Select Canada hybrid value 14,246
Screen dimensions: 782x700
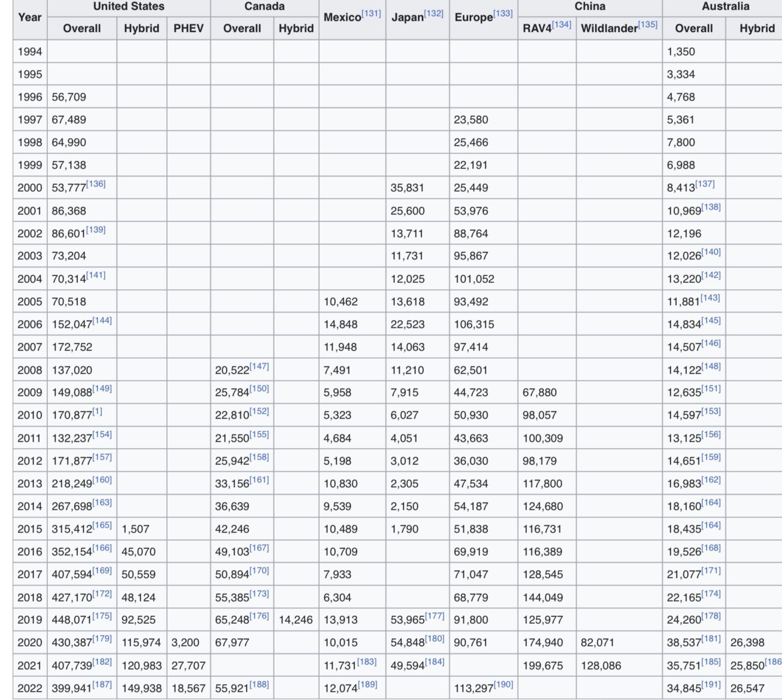click(296, 620)
